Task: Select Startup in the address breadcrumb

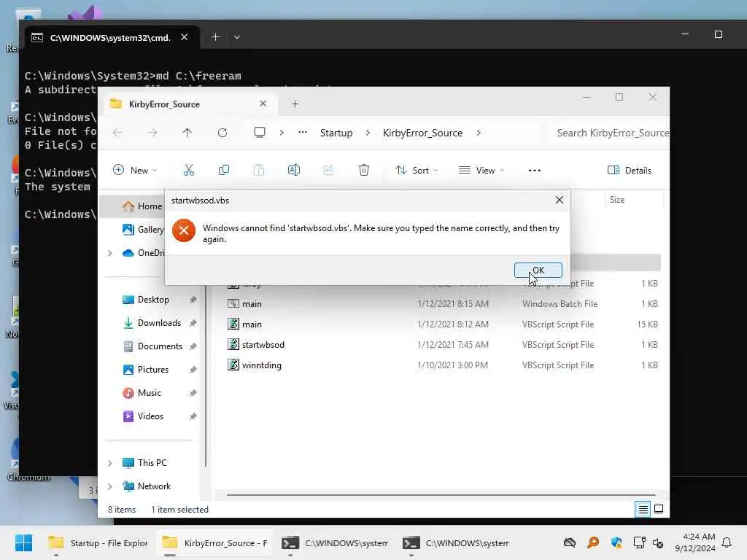Action: [336, 133]
